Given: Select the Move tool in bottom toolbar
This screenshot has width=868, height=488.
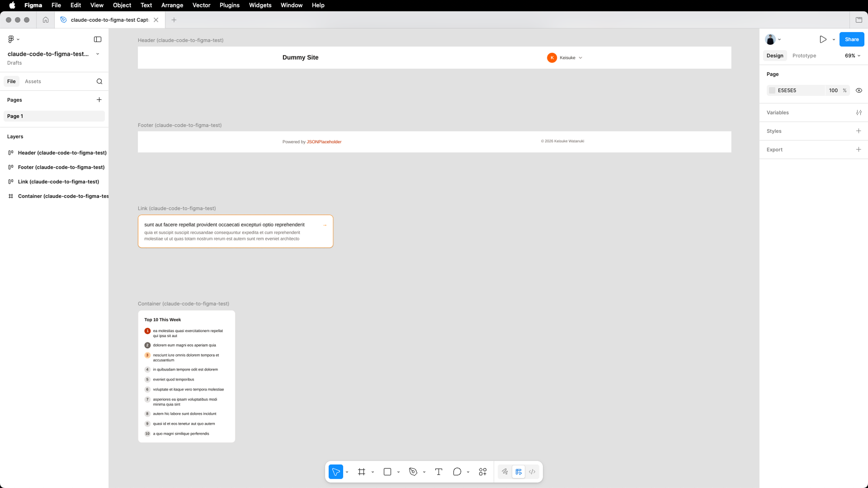Looking at the screenshot, I should tap(336, 472).
